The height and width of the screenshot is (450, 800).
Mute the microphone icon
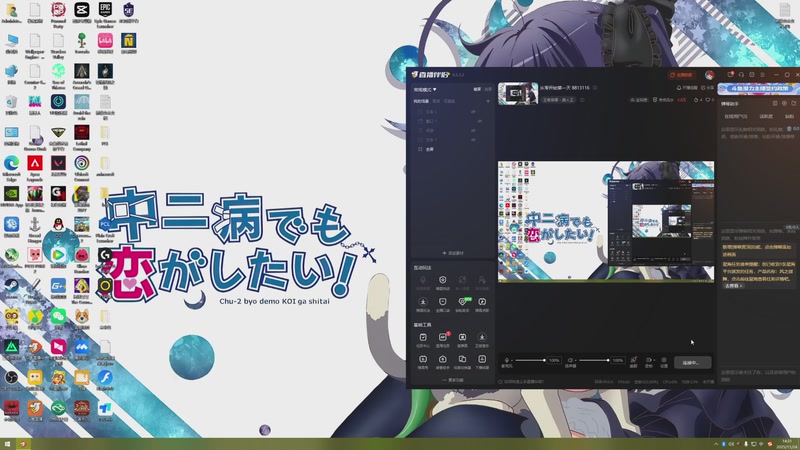pos(507,360)
